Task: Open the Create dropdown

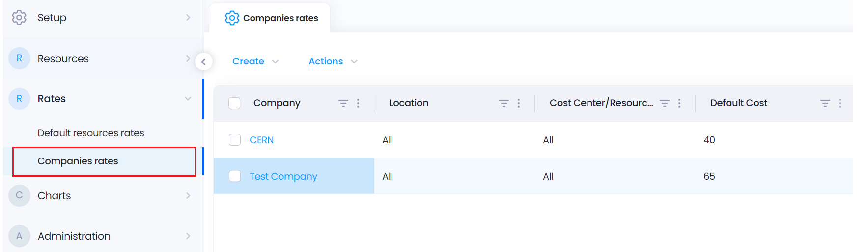Action: tap(255, 62)
